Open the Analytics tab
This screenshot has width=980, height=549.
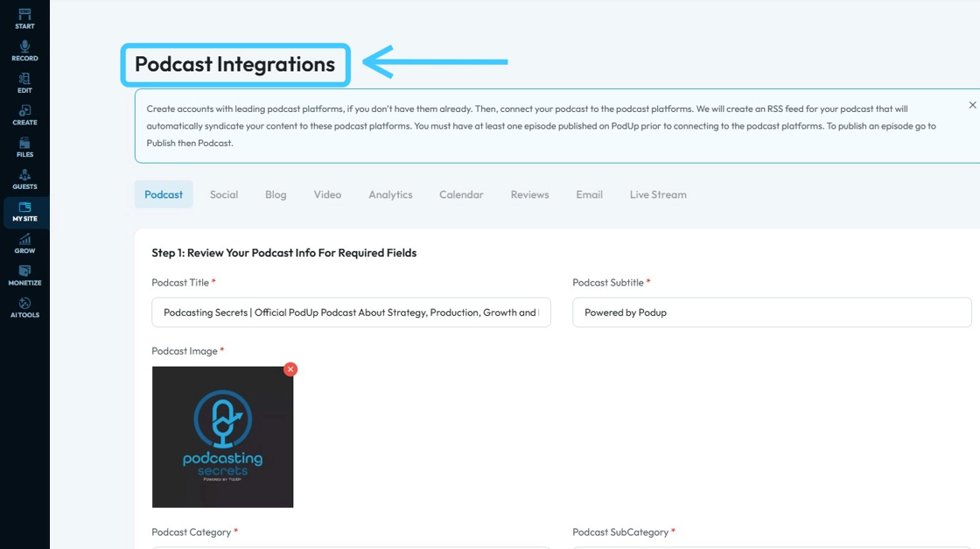pos(390,194)
